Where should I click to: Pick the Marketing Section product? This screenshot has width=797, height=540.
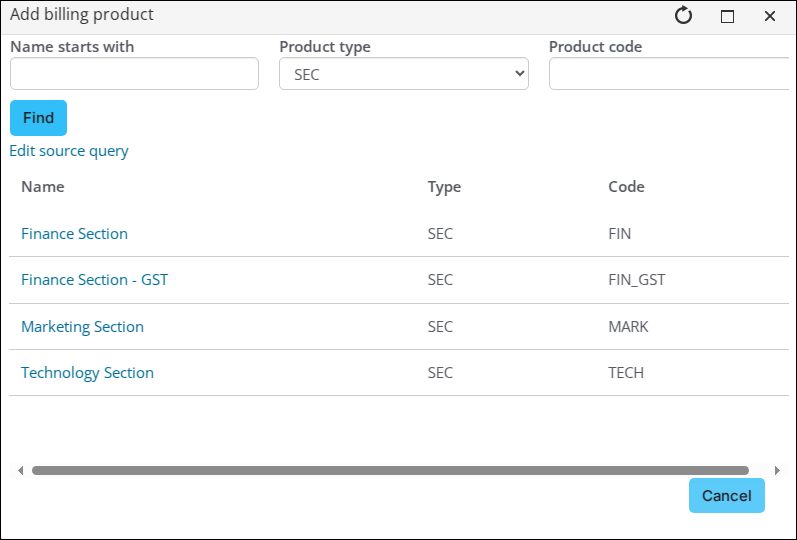(x=83, y=327)
